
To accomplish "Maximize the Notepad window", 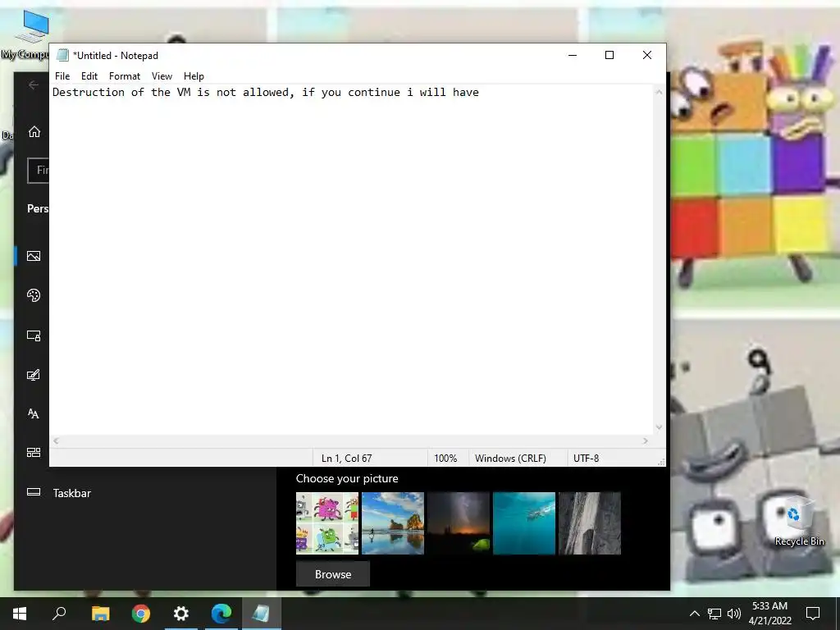I will [609, 55].
